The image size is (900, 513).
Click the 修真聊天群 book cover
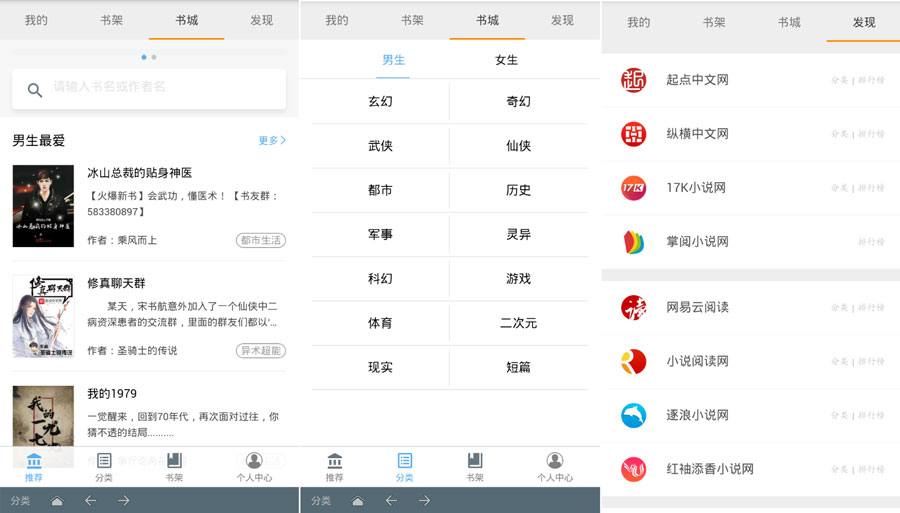click(43, 316)
